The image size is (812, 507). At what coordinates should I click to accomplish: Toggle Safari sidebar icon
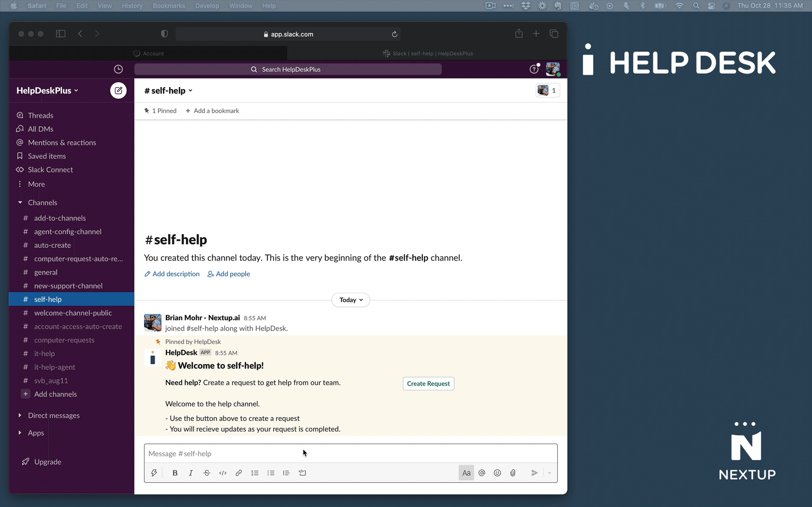(x=60, y=34)
